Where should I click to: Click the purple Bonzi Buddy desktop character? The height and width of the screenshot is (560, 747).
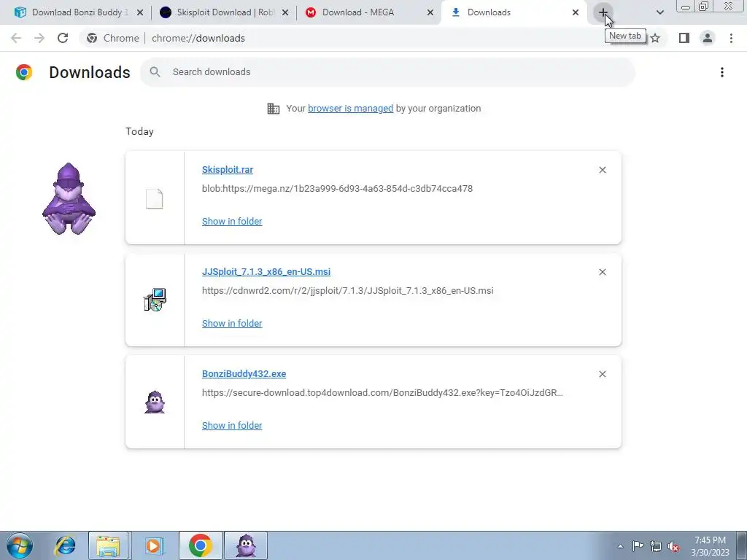point(69,198)
